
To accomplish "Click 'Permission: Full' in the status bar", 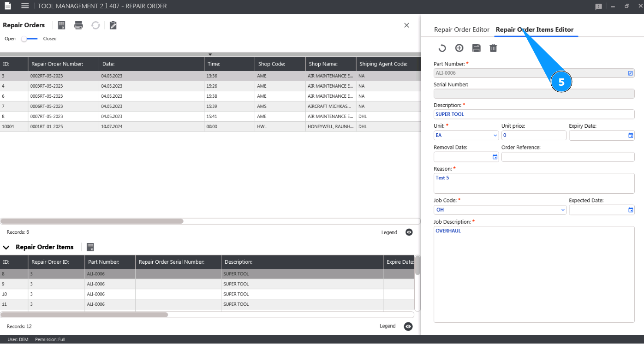I will click(50, 340).
